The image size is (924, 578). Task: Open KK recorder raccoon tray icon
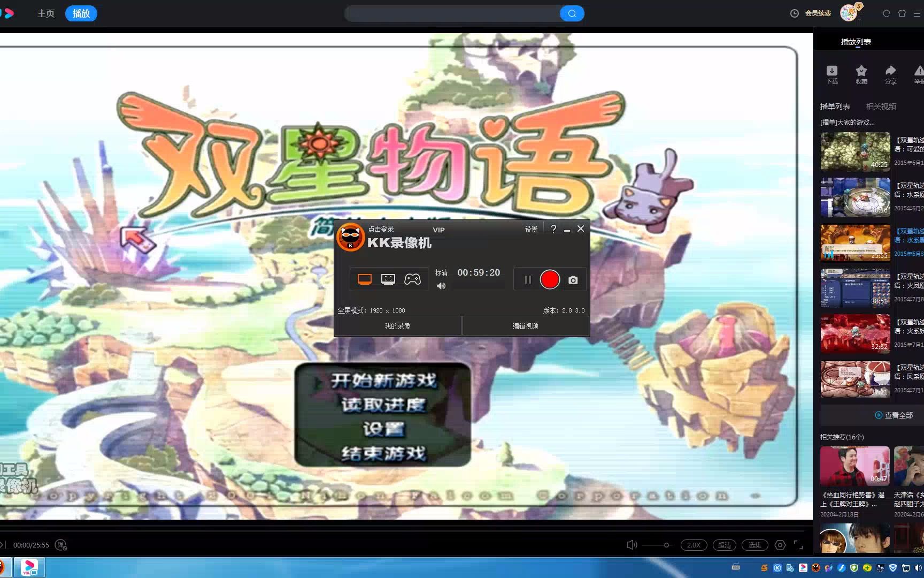pyautogui.click(x=816, y=568)
